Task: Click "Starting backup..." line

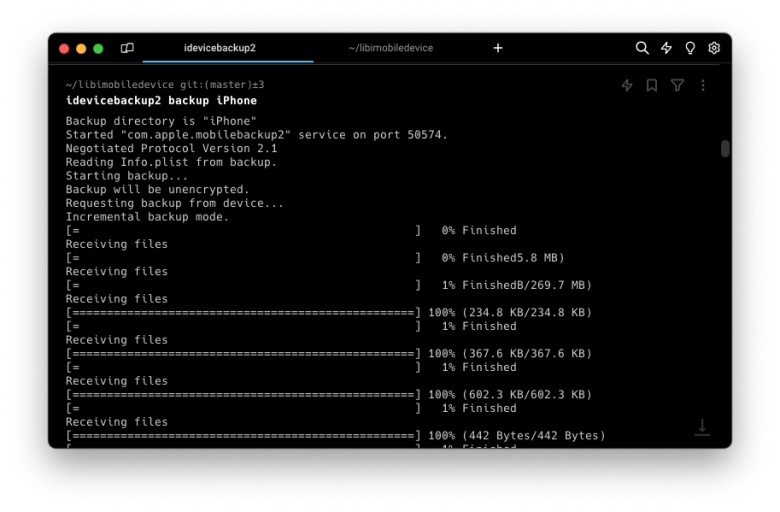Action: point(126,176)
